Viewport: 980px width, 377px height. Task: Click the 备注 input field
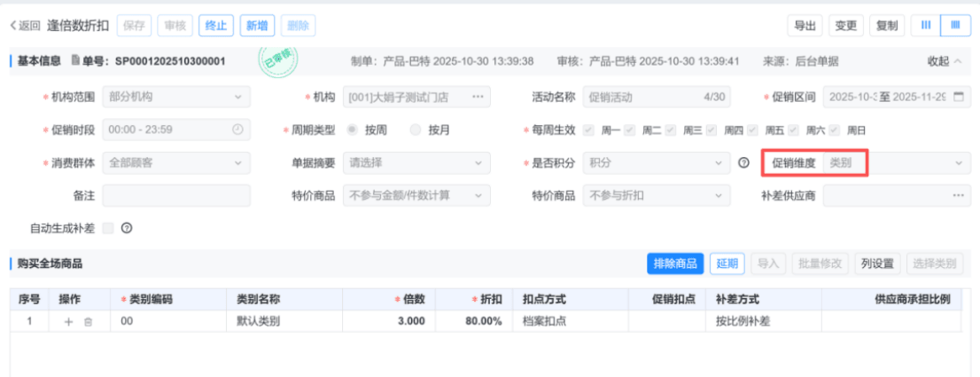click(176, 195)
